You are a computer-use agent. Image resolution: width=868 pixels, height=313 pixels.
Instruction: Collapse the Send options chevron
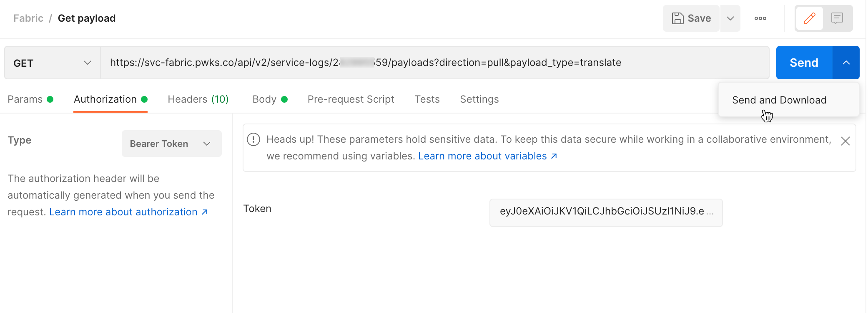click(846, 63)
